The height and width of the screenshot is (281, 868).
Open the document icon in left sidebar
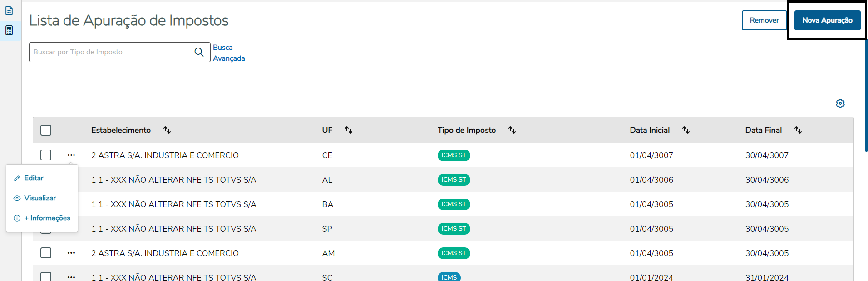(x=9, y=10)
